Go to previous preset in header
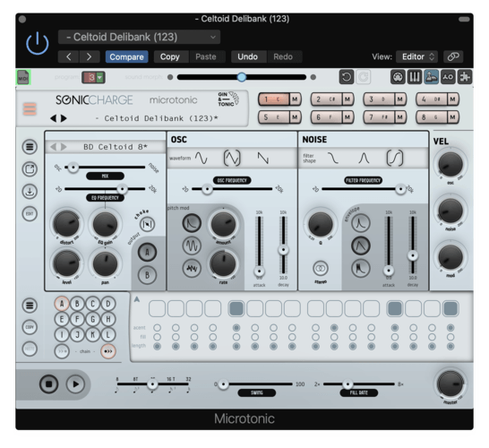The image size is (489, 448). tap(68, 56)
